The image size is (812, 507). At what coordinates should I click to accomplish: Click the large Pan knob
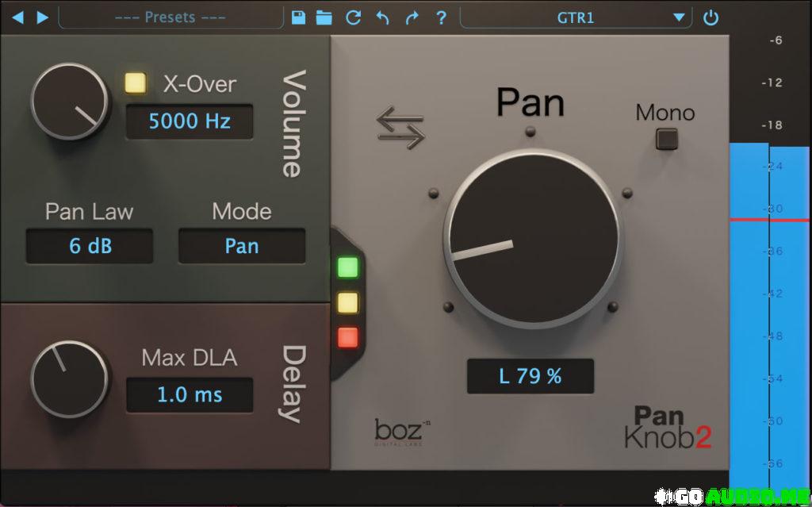click(x=534, y=239)
